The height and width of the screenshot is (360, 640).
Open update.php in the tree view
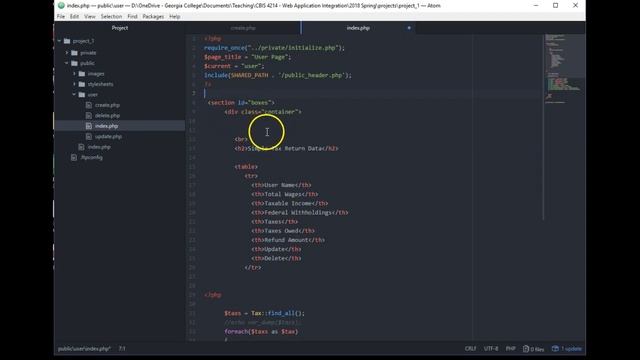pos(108,136)
